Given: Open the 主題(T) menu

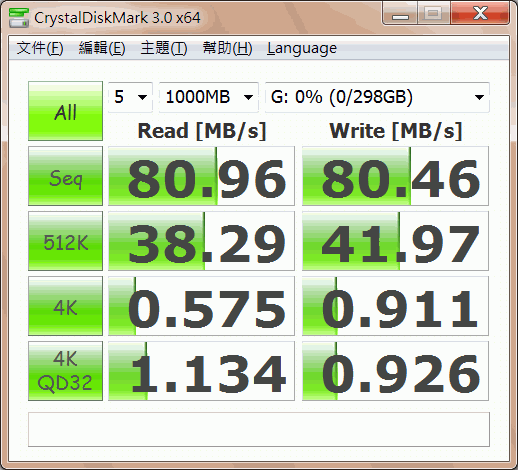Looking at the screenshot, I should tap(164, 48).
